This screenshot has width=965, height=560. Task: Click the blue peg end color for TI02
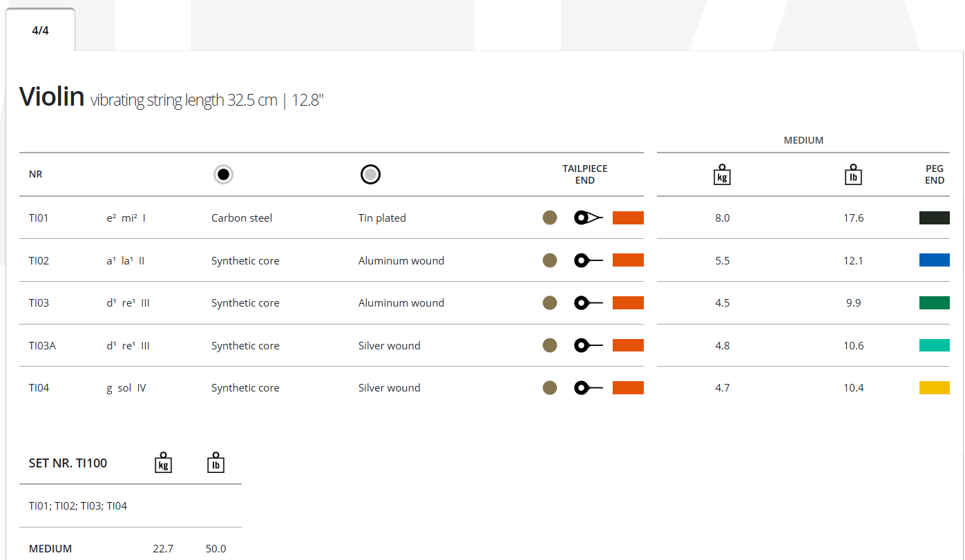(934, 260)
